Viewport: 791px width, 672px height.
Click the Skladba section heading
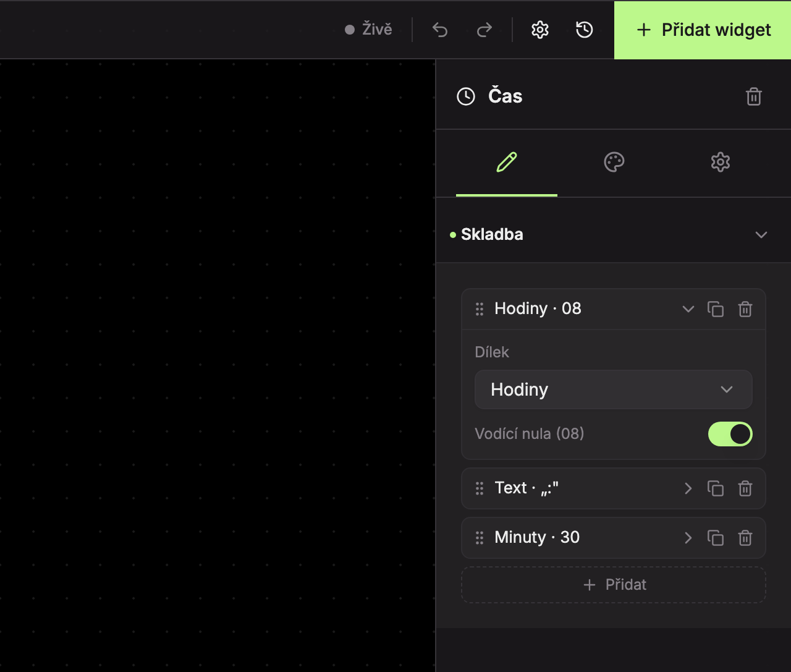pos(492,234)
